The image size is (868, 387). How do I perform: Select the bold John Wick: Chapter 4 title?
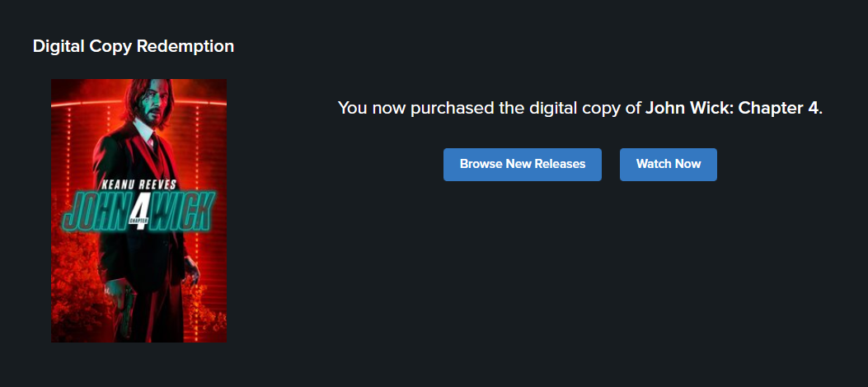(x=733, y=109)
